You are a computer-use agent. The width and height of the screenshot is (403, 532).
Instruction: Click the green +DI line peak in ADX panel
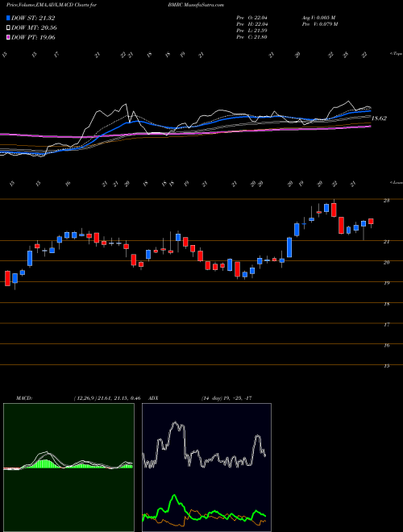[x=174, y=496]
